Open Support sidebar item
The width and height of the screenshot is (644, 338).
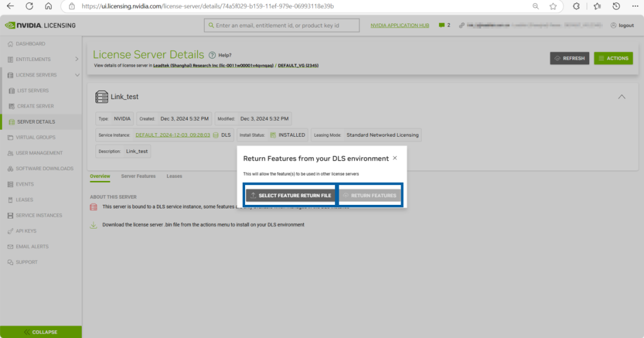27,262
